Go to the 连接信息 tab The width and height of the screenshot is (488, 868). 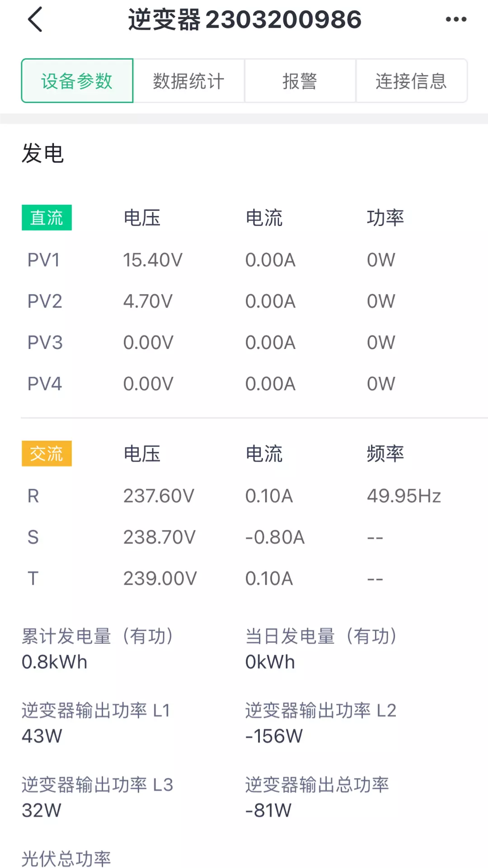tap(411, 81)
